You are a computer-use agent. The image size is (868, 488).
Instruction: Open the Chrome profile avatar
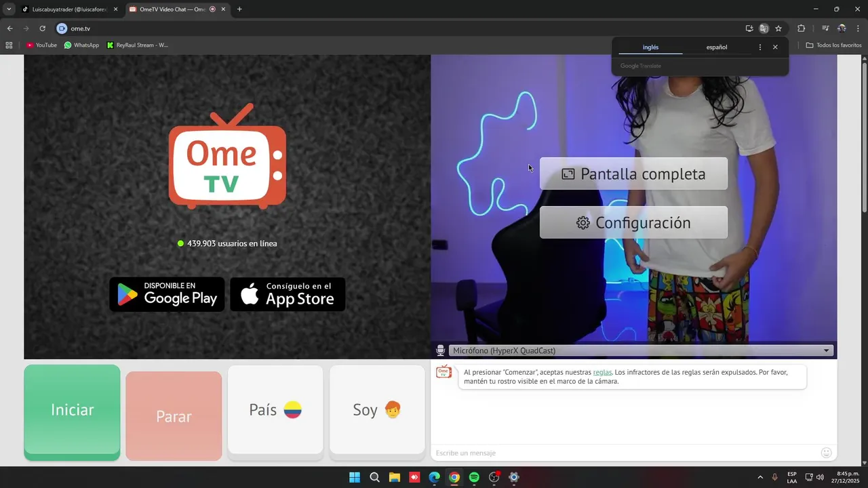point(842,28)
